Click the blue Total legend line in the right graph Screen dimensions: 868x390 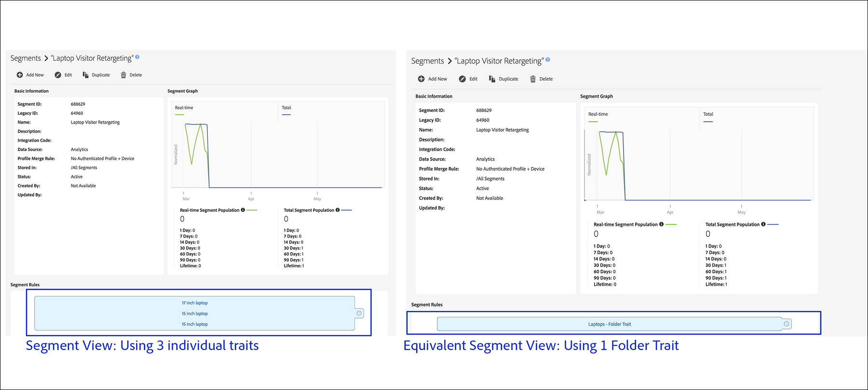708,122
